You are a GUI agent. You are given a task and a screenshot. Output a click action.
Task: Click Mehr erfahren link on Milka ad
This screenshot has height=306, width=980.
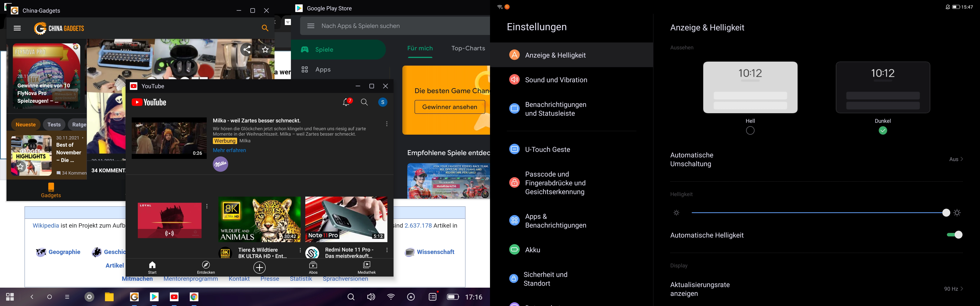pos(229,150)
